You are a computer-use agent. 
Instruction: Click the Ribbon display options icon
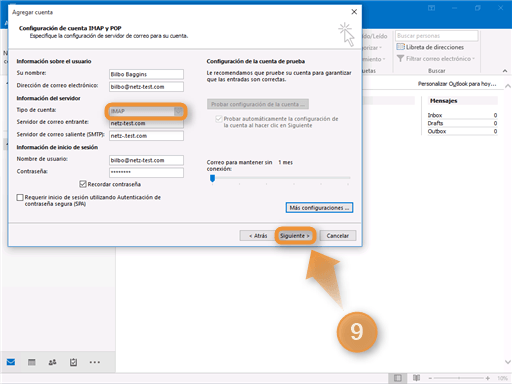431,8
